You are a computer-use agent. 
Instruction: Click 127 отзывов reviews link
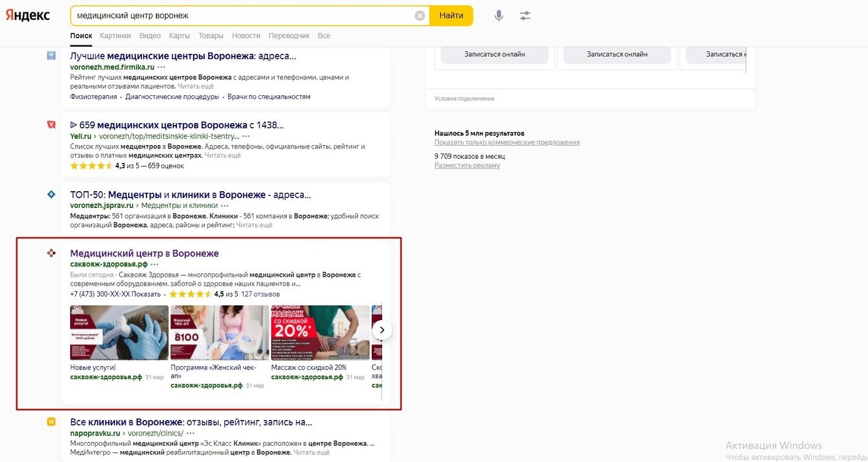click(260, 294)
